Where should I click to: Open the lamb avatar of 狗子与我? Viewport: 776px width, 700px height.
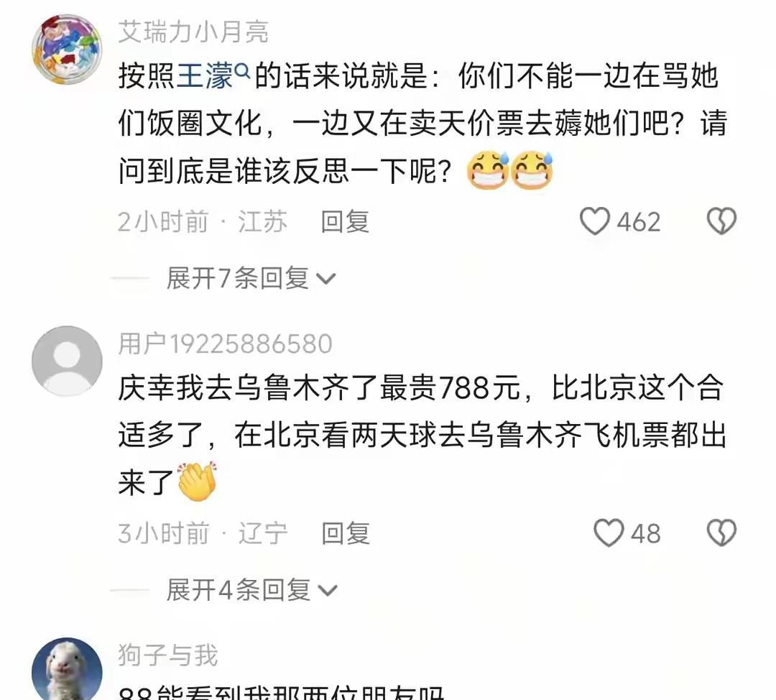pyautogui.click(x=67, y=669)
